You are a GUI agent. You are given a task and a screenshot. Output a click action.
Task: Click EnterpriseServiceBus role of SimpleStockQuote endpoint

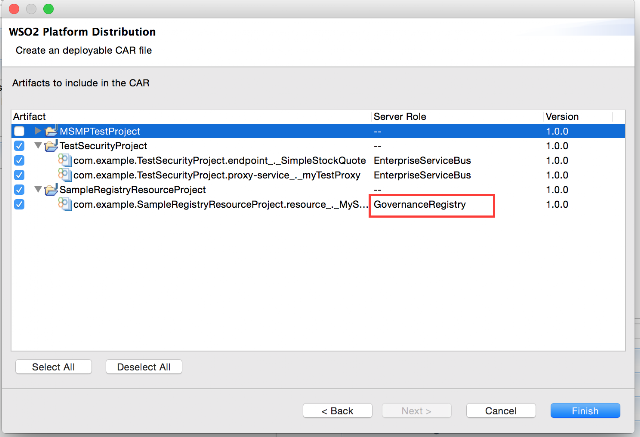pyautogui.click(x=422, y=160)
